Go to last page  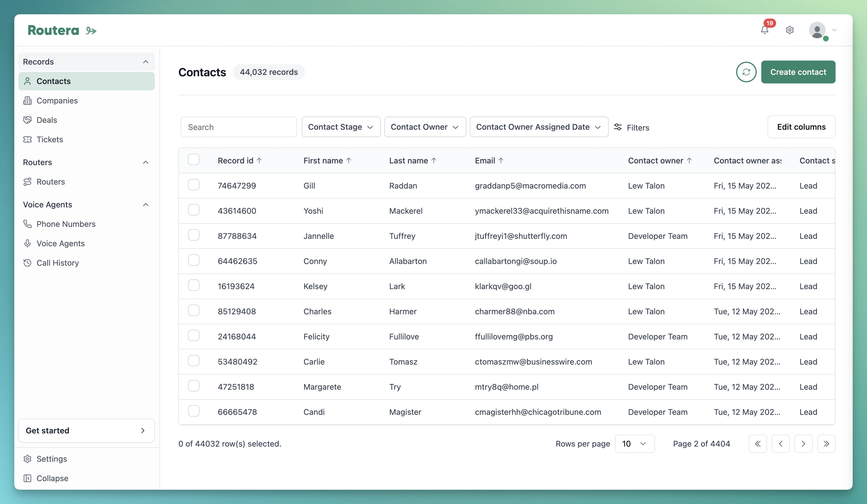click(826, 443)
